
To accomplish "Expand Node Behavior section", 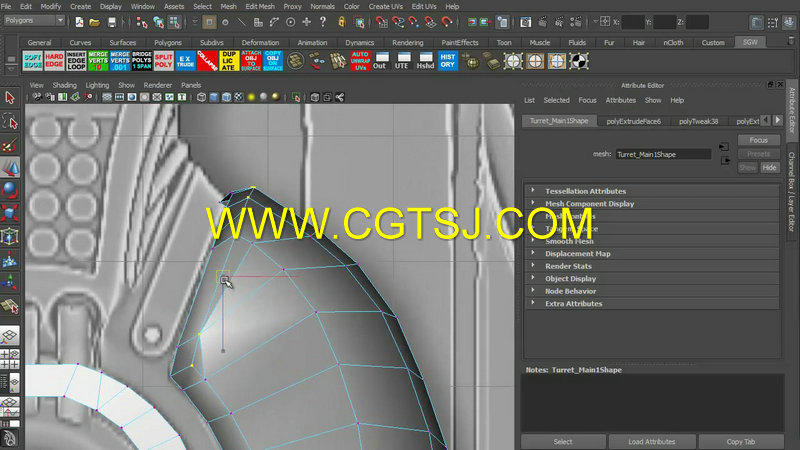I will pos(652,291).
